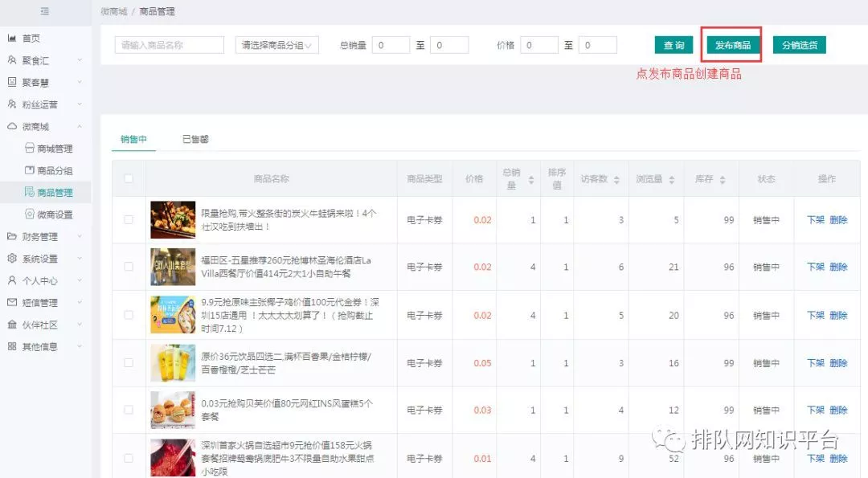Click the 首页 home chart icon
Viewport: 868px width, 478px height.
[12, 39]
